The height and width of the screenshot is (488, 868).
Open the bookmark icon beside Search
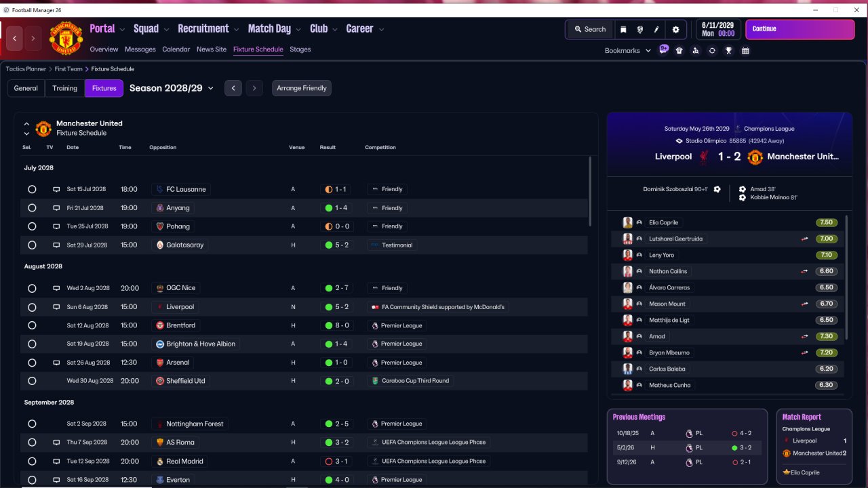pos(623,29)
